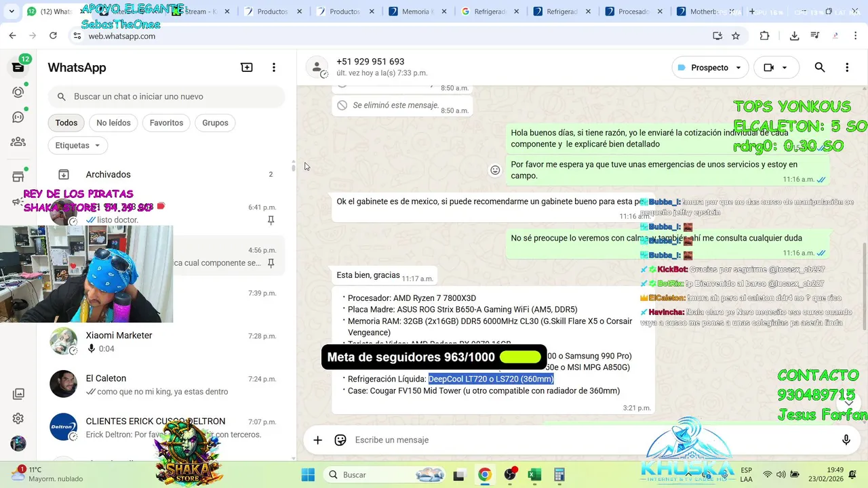Screen dimensions: 868x488
Task: Select the No leídos filter chip
Action: (x=113, y=123)
